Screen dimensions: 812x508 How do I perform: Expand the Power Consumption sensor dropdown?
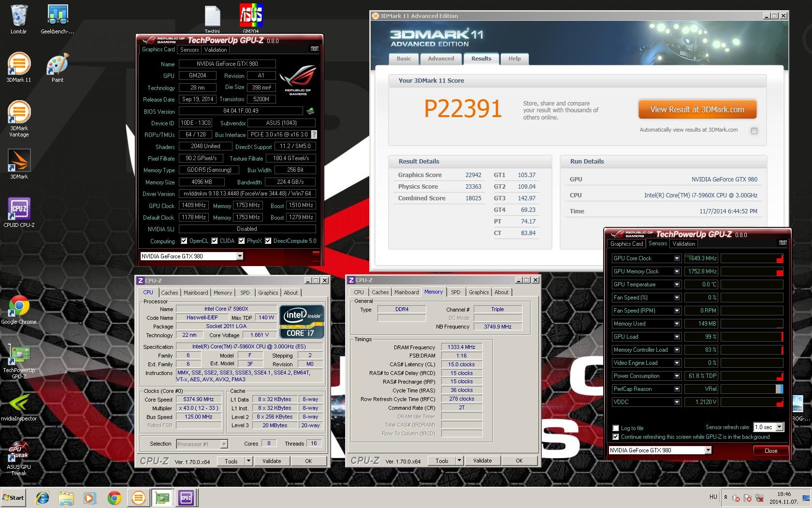tap(677, 376)
